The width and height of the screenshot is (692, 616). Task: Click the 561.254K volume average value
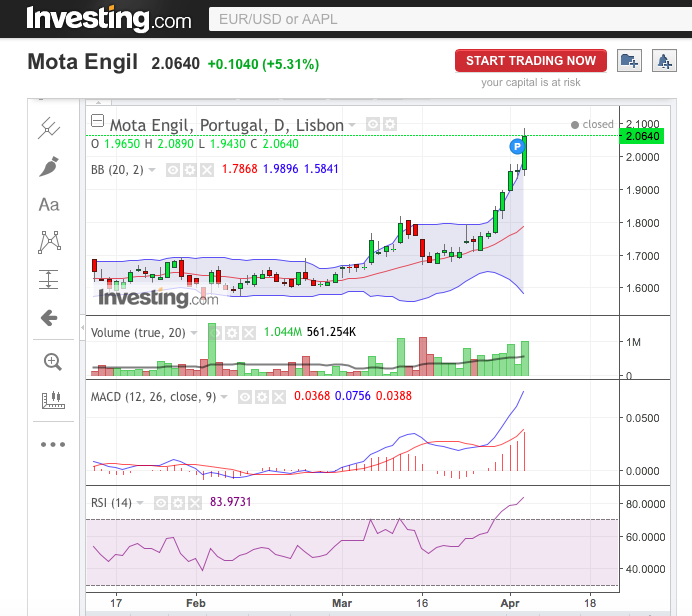(x=331, y=332)
